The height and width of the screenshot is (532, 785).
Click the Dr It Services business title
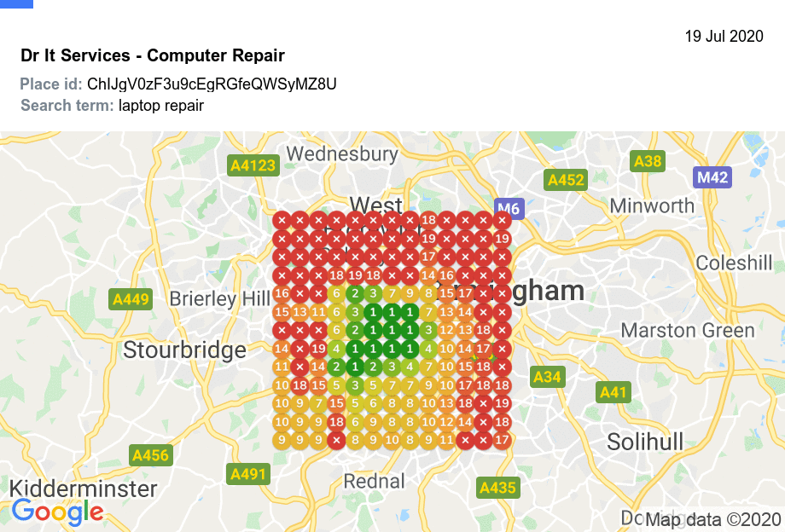[x=153, y=55]
